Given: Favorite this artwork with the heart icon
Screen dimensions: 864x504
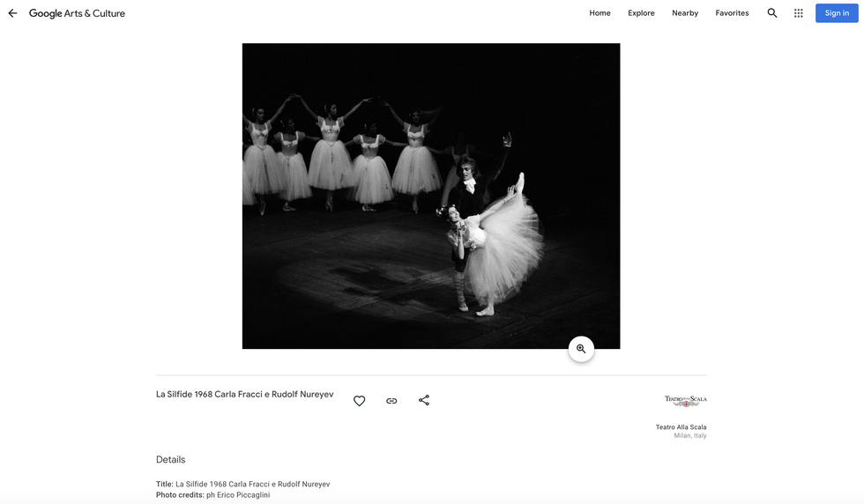Looking at the screenshot, I should coord(359,401).
